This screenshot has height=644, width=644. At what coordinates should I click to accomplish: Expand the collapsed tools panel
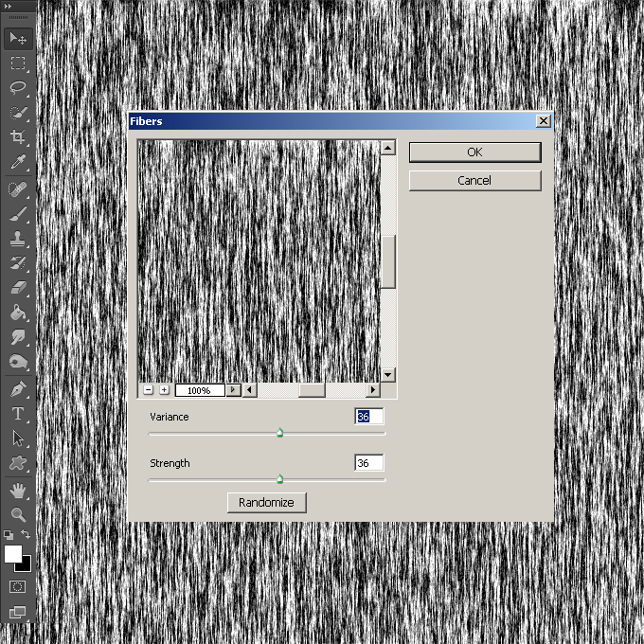point(8,7)
